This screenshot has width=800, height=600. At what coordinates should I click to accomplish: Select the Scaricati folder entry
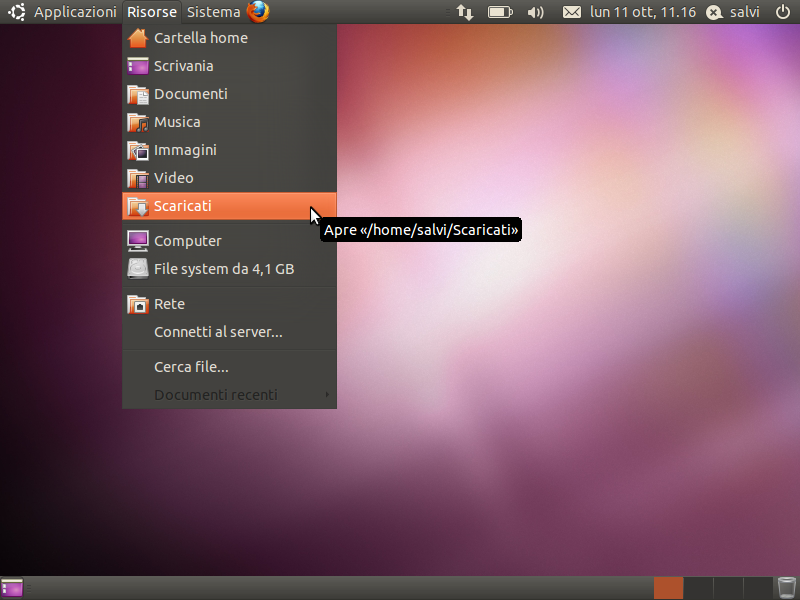[229, 206]
